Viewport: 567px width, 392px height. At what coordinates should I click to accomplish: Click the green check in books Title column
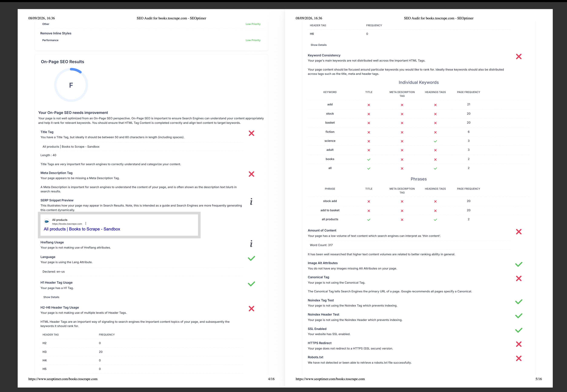click(x=369, y=159)
